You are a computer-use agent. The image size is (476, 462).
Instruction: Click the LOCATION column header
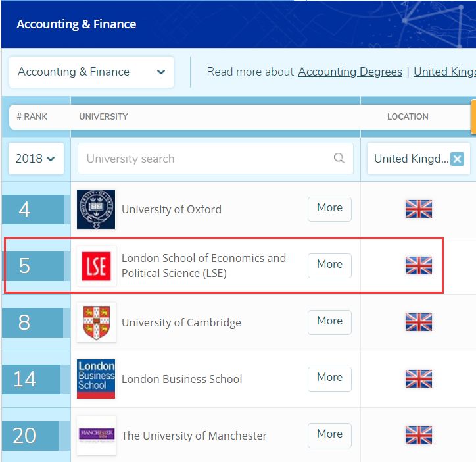[x=408, y=116]
